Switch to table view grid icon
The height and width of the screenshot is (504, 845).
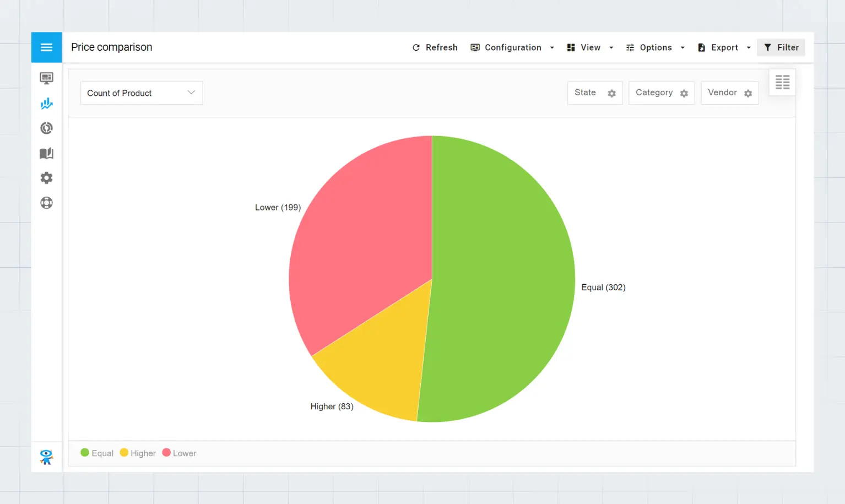coord(782,83)
